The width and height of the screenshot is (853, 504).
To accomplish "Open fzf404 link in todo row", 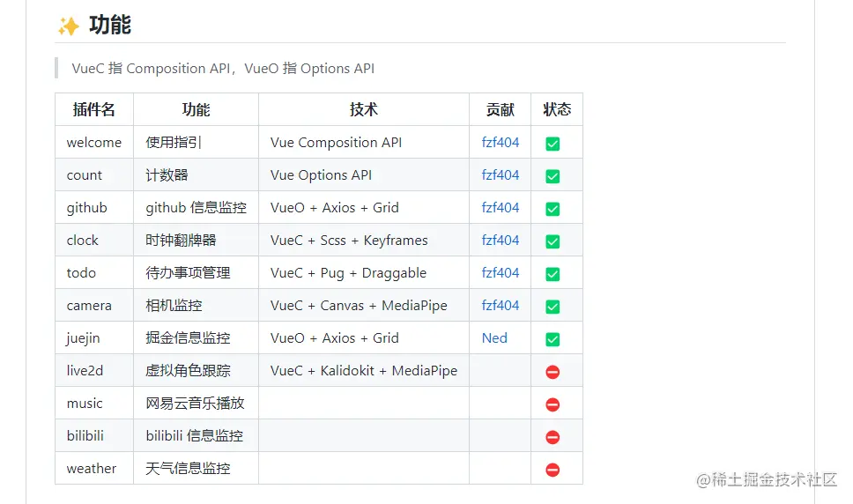I will tap(500, 273).
